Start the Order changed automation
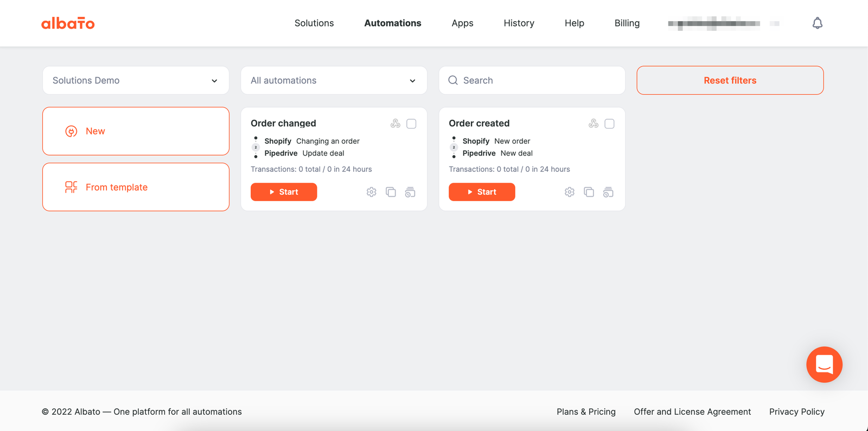 284,192
